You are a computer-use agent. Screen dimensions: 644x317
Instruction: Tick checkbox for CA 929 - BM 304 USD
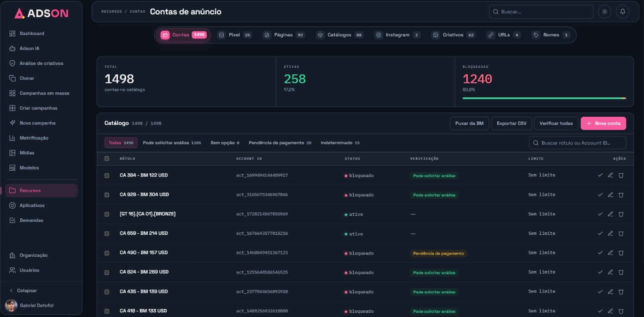pos(107,195)
